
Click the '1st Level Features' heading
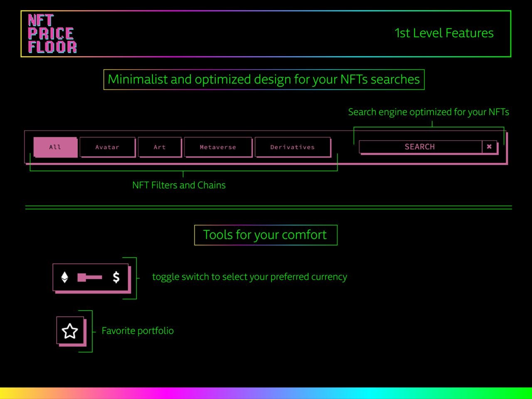(444, 33)
